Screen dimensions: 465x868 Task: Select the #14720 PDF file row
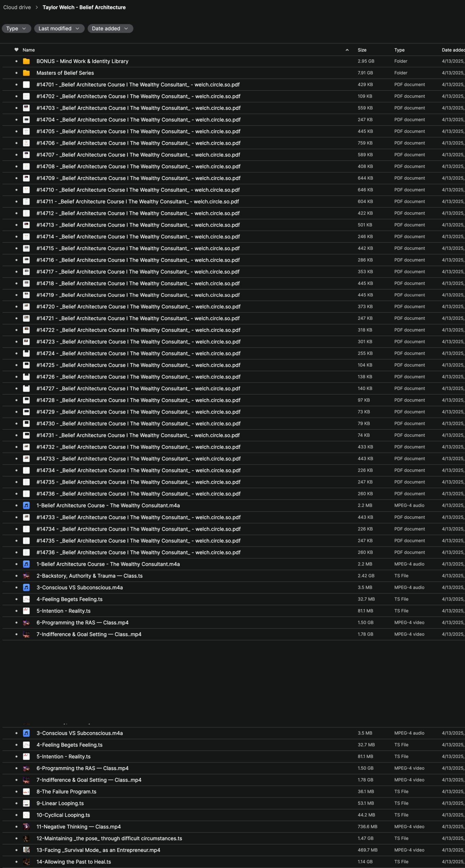tap(138, 307)
